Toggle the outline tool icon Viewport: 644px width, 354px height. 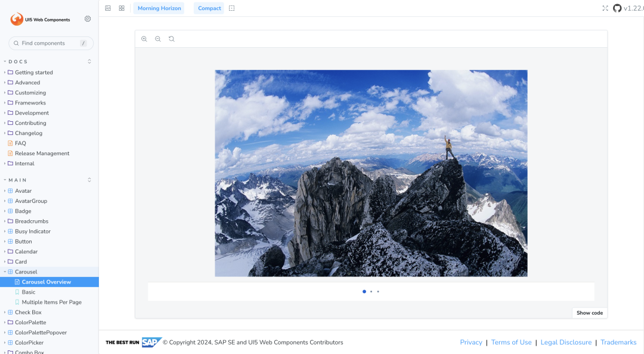pyautogui.click(x=231, y=8)
